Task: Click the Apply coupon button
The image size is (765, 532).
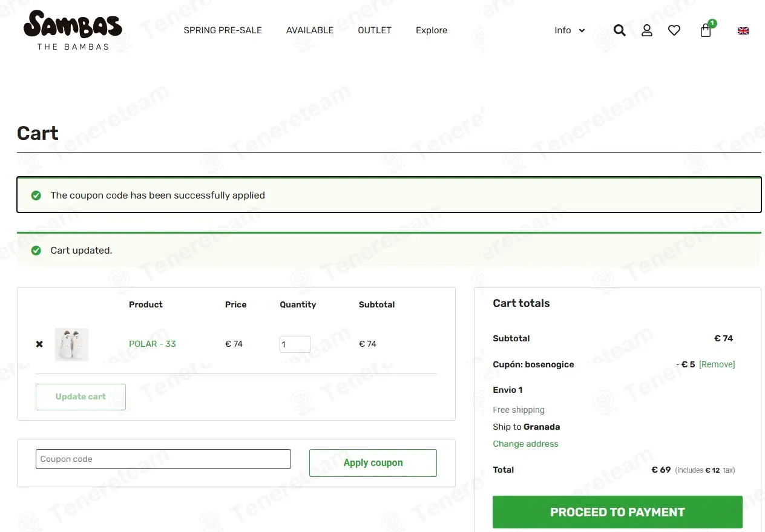Action: point(373,463)
